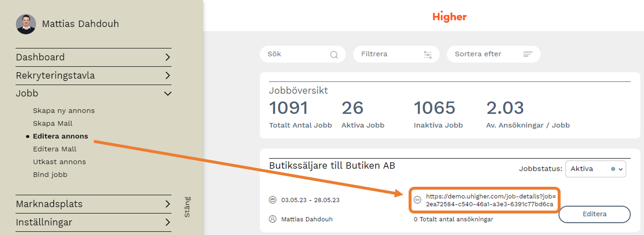Open Skapa ny annons menu item

coord(64,111)
